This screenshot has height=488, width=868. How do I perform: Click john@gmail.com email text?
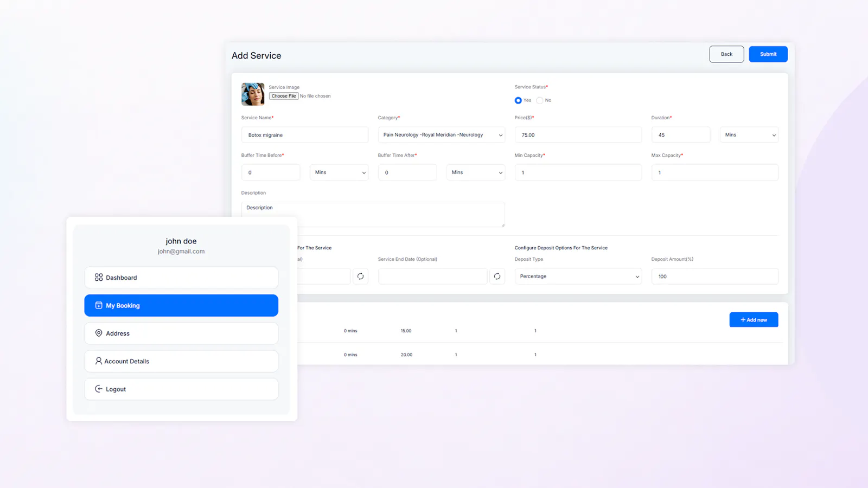tap(181, 252)
